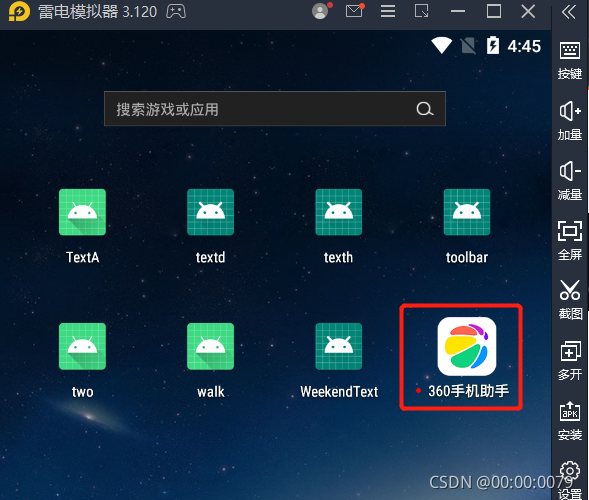
Task: Decrease volume with 减量 button
Action: pyautogui.click(x=570, y=181)
